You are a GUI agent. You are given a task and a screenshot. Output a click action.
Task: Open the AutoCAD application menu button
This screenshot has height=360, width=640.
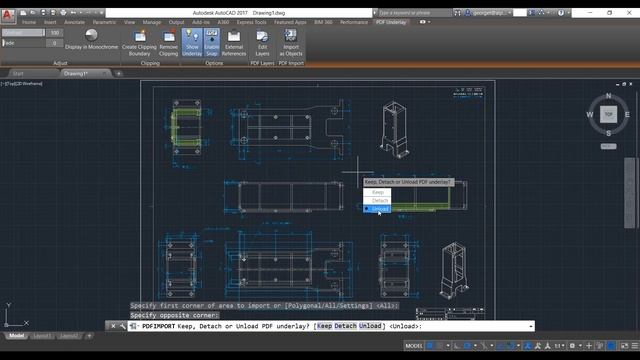click(x=7, y=16)
